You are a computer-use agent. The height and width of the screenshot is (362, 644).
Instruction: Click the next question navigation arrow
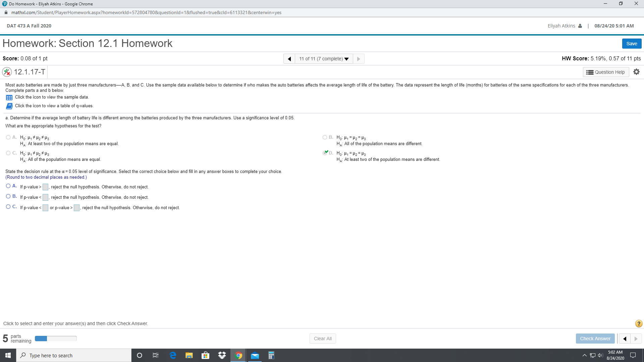tap(359, 59)
